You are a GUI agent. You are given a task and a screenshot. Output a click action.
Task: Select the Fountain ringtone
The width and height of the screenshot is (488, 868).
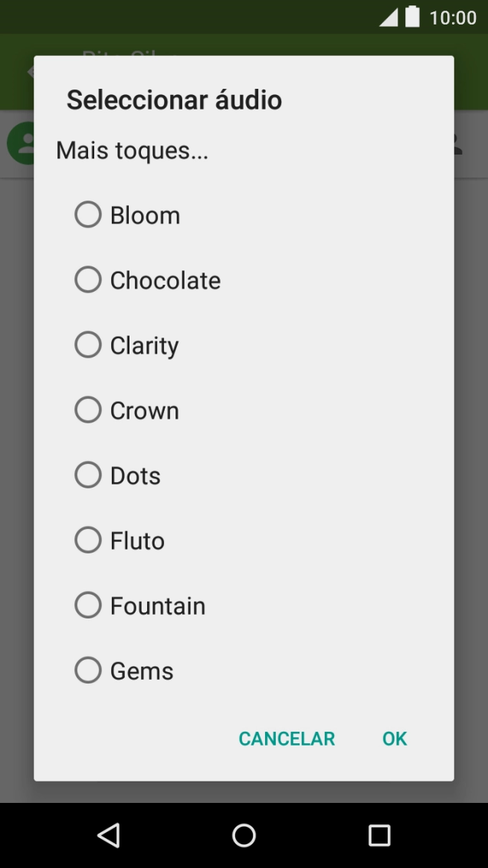point(88,605)
